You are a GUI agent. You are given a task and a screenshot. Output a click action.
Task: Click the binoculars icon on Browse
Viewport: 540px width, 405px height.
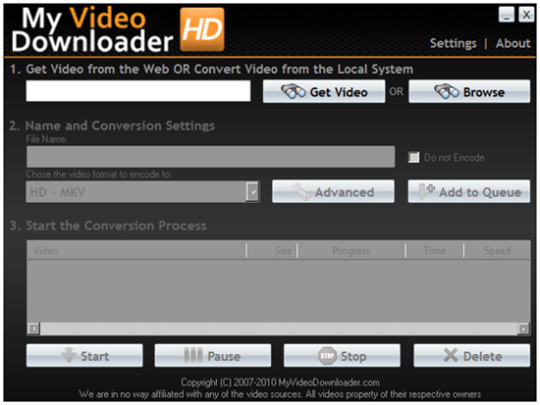pyautogui.click(x=446, y=92)
